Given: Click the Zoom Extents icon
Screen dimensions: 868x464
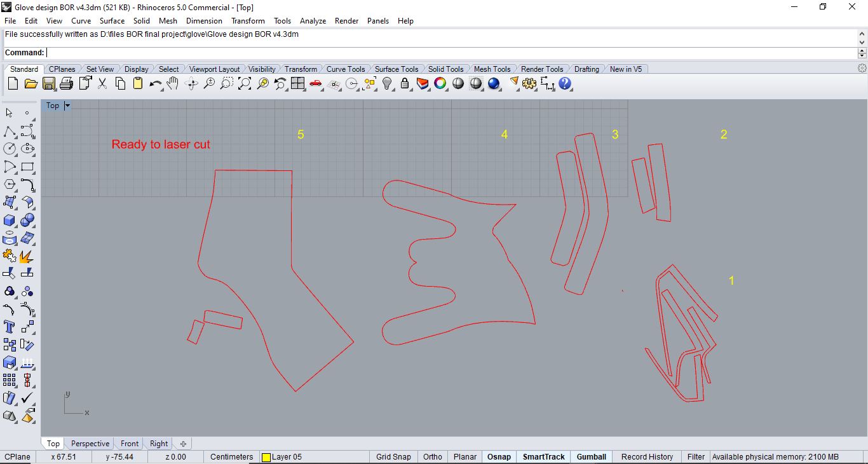Looking at the screenshot, I should click(245, 83).
